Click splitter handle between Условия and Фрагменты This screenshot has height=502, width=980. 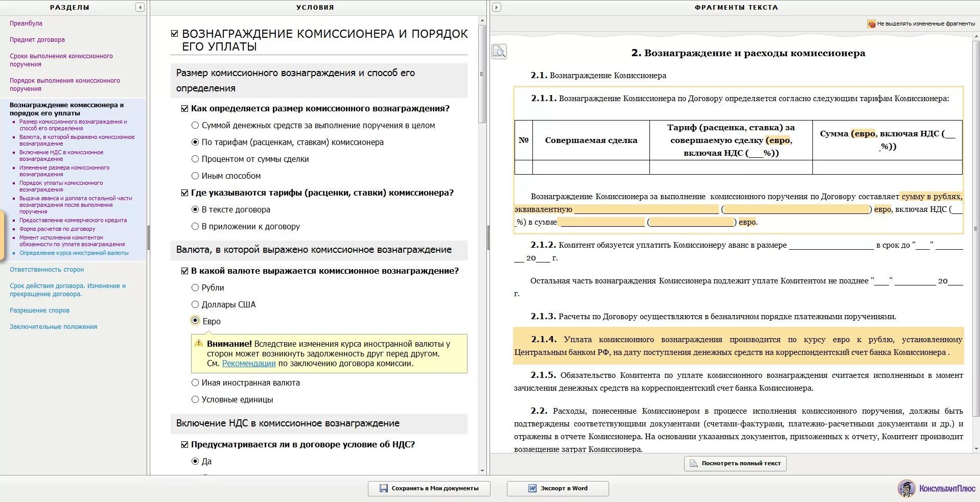tap(488, 237)
